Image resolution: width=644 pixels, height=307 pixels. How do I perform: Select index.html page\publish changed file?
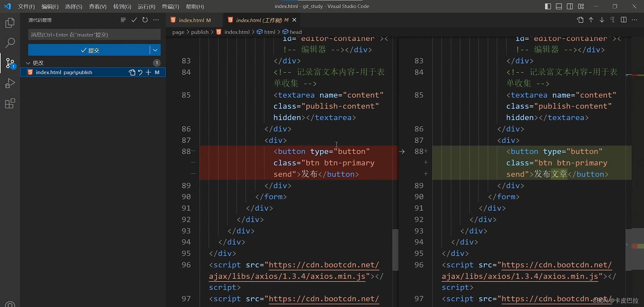tap(93, 72)
